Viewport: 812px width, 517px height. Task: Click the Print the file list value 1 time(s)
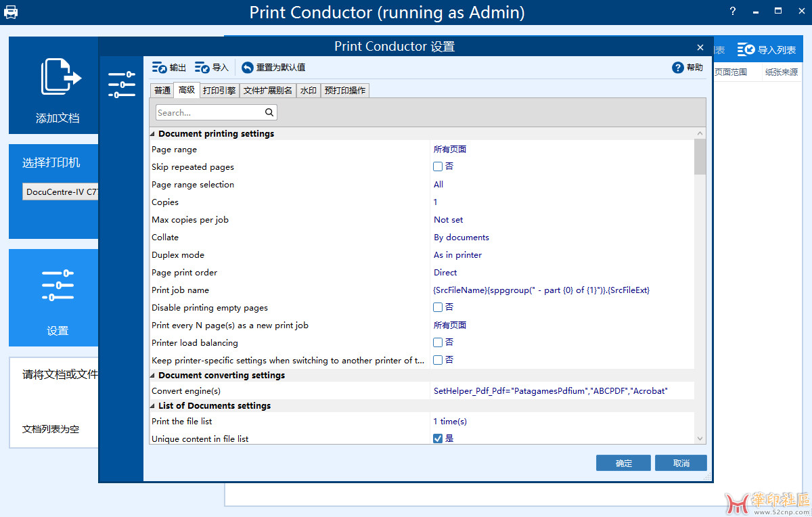click(450, 422)
